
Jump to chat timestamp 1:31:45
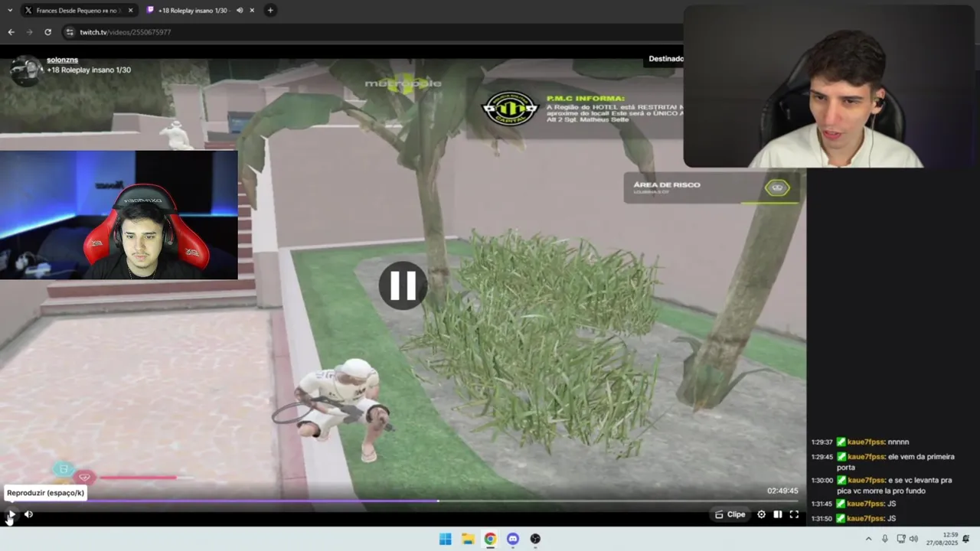pos(822,504)
